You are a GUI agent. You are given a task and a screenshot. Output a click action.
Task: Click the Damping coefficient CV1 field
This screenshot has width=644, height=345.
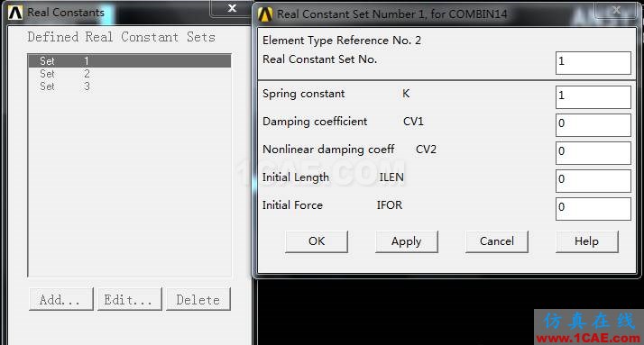593,124
